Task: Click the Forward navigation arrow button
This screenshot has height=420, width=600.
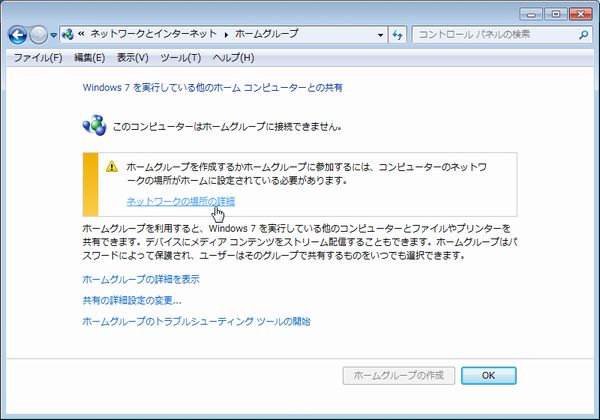Action: click(38, 35)
